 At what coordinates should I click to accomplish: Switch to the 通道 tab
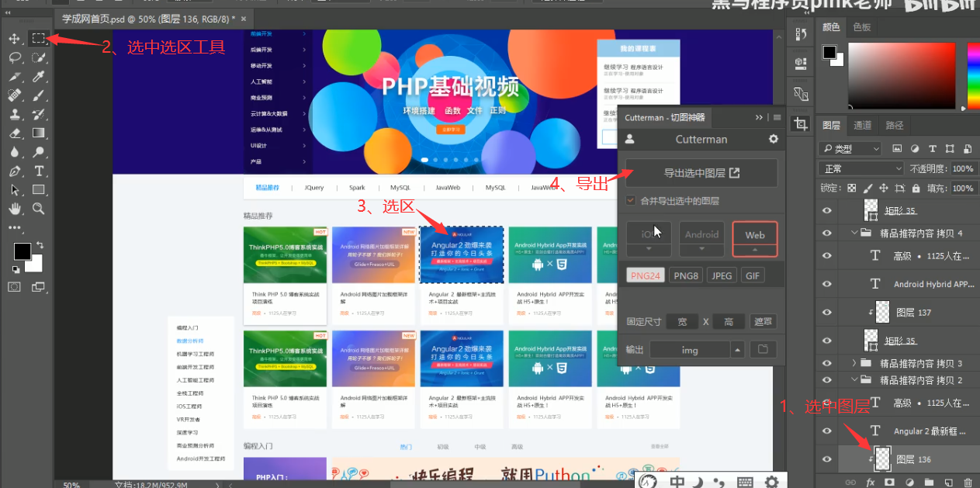(x=862, y=125)
